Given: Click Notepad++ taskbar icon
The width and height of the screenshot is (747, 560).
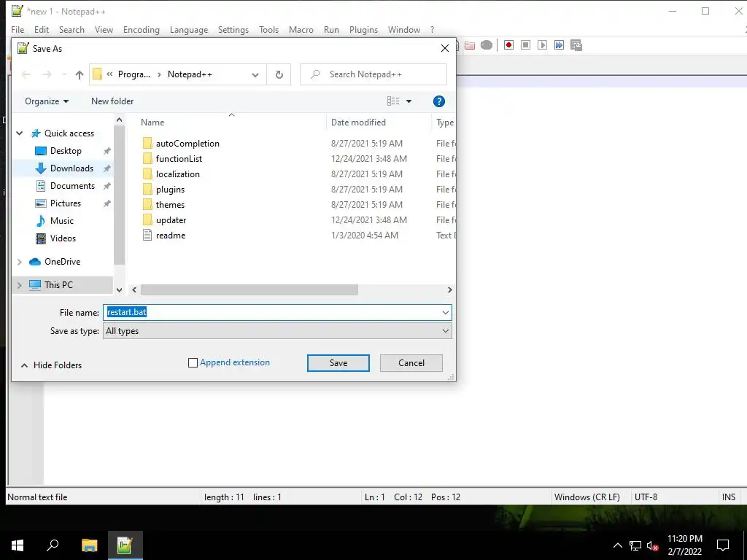Looking at the screenshot, I should point(125,545).
